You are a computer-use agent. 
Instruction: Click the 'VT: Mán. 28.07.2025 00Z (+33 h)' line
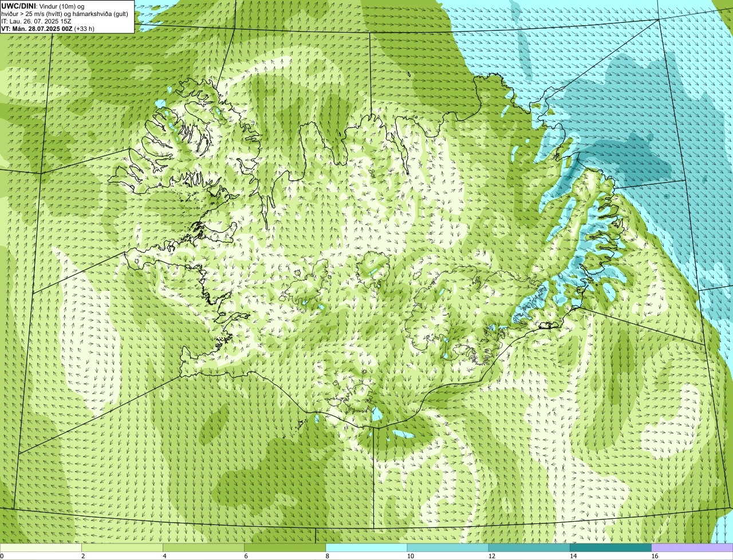tap(48, 29)
